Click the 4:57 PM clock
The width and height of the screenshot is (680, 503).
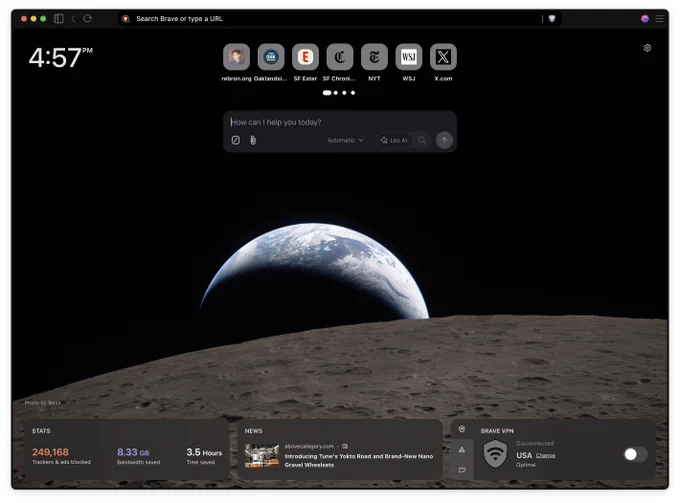click(61, 57)
